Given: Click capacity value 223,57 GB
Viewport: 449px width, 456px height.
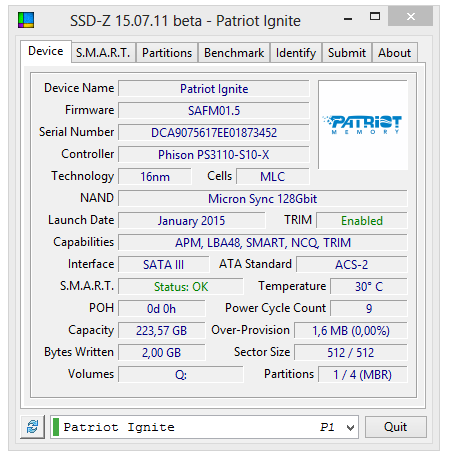Looking at the screenshot, I should click(162, 331).
